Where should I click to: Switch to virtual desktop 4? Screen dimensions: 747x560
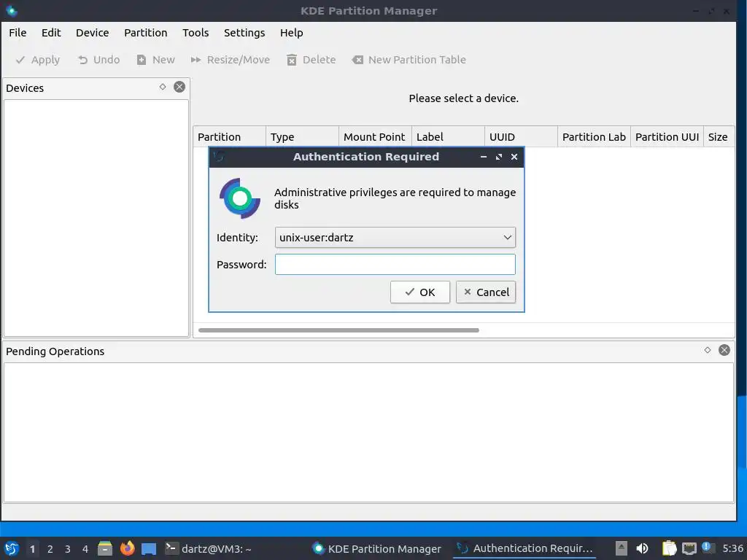pyautogui.click(x=85, y=549)
